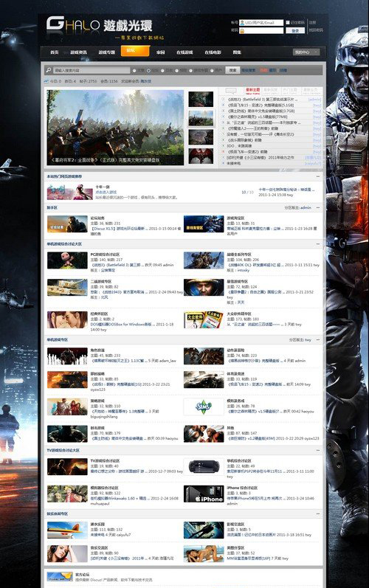Image resolution: width=369 pixels, height=588 pixels.
Task: Select the second slideshow thumbnail with cavalry
Action: point(201,118)
